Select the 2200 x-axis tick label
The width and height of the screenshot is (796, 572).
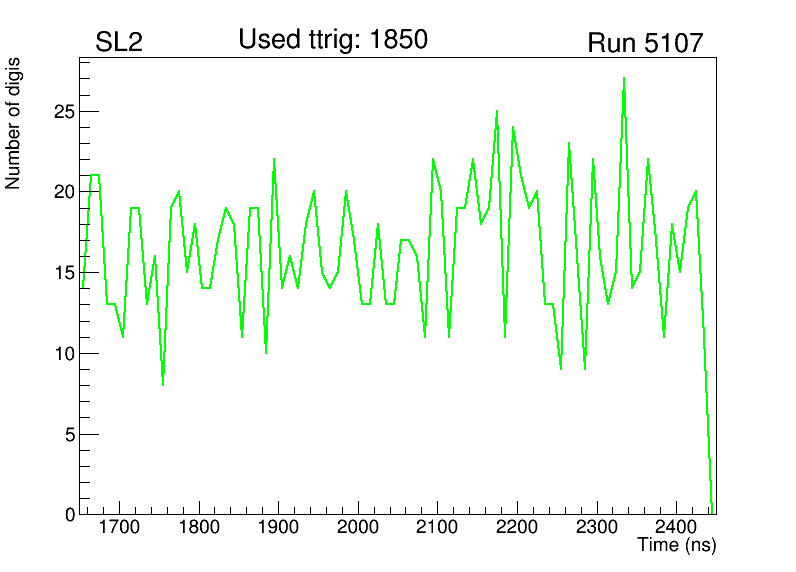516,527
